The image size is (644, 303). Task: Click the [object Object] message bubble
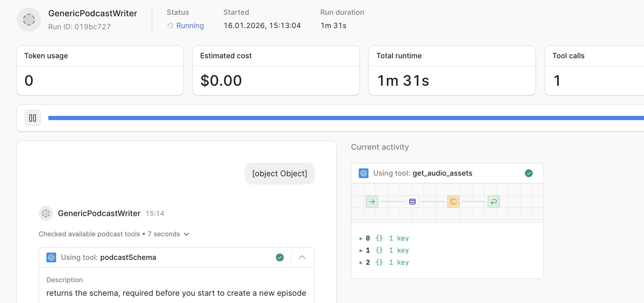(x=280, y=174)
